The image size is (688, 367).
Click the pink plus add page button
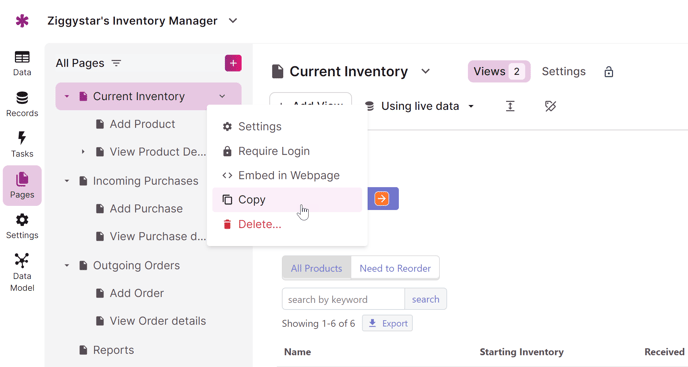(233, 63)
